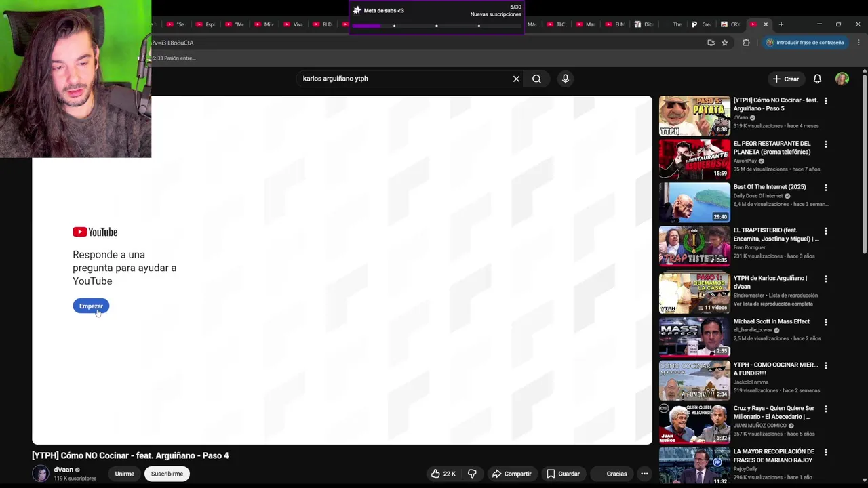Click the Crear button
This screenshot has width=868, height=488.
tap(786, 79)
